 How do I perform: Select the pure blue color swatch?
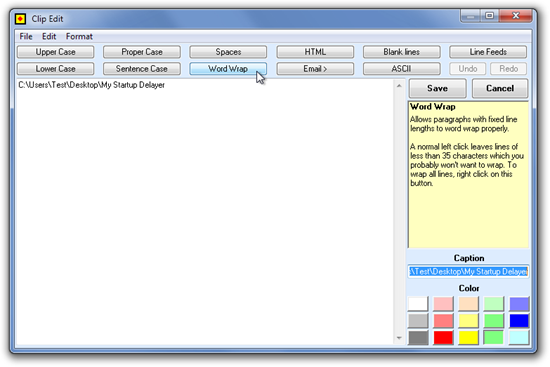[x=519, y=321]
